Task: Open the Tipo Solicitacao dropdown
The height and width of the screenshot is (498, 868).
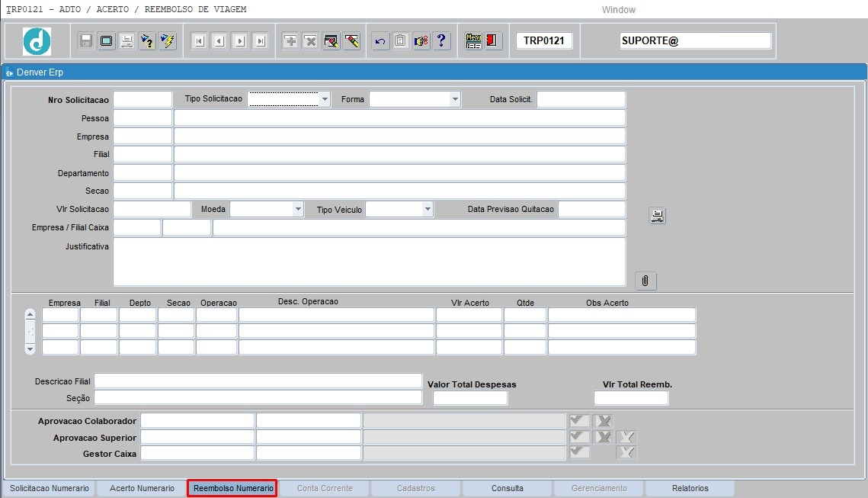Action: [325, 99]
